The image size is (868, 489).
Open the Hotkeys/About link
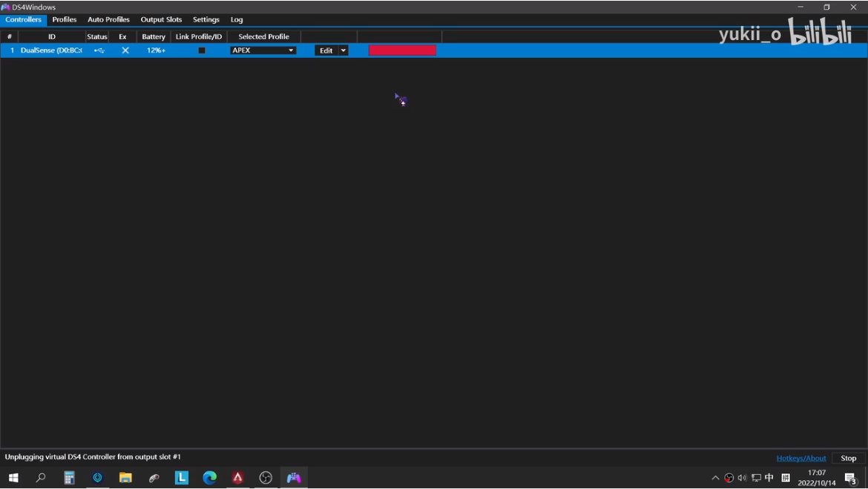point(801,458)
